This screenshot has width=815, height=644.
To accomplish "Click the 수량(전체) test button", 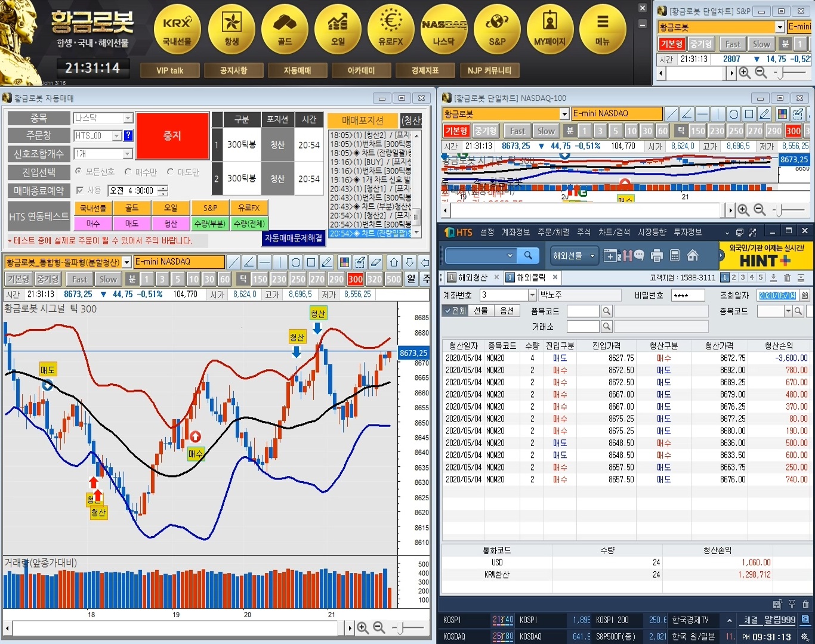I will 249,224.
